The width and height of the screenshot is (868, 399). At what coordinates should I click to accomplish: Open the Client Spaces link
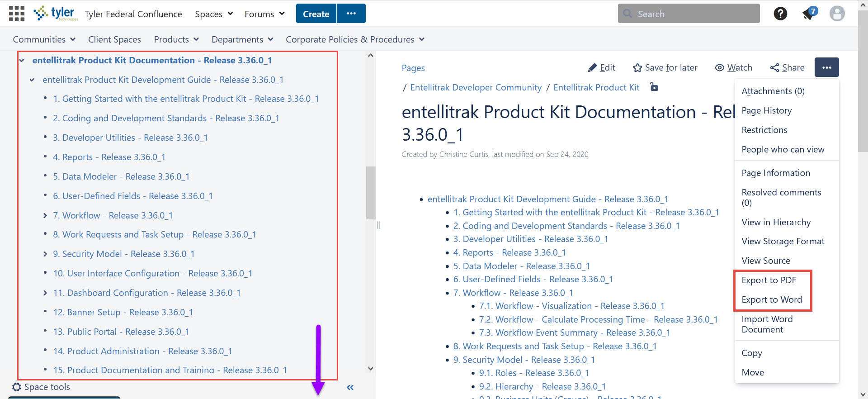tap(114, 39)
